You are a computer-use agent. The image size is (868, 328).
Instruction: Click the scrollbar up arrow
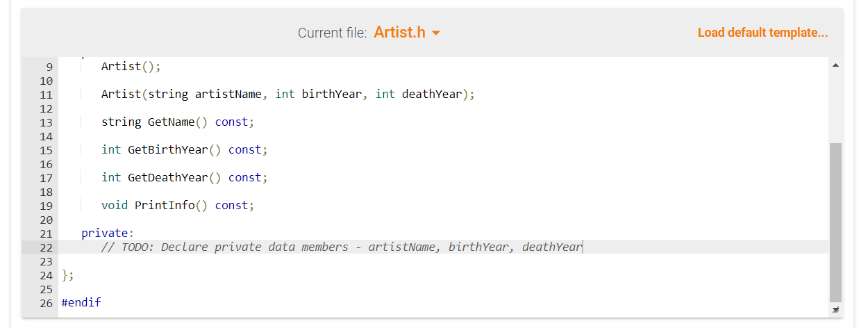pyautogui.click(x=835, y=66)
